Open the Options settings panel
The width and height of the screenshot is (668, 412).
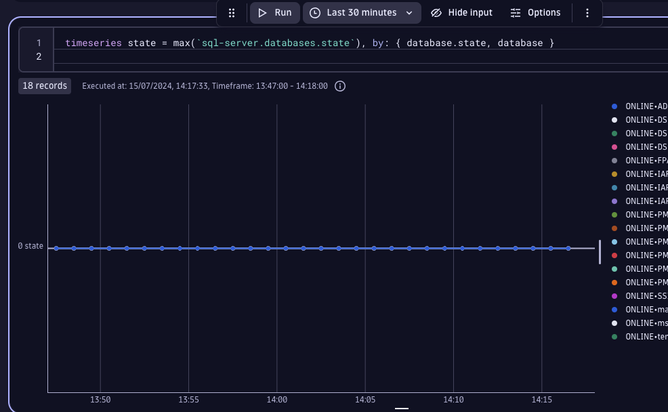(x=535, y=13)
